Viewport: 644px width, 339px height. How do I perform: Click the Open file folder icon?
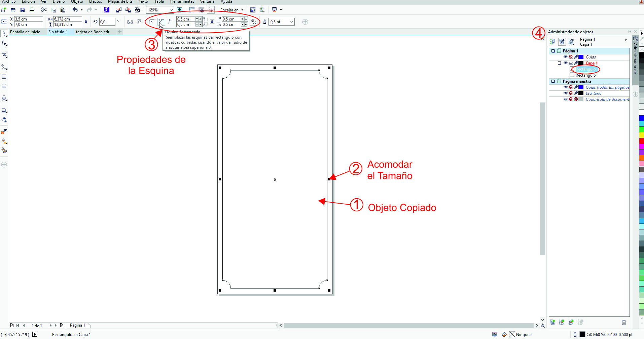(13, 10)
